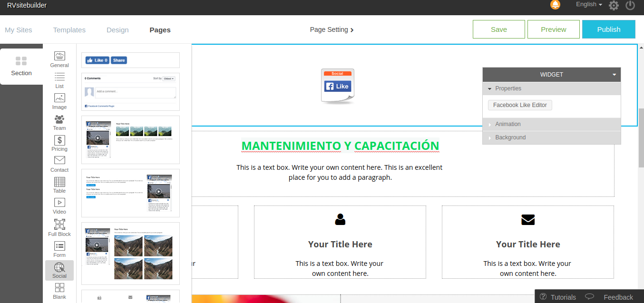The image size is (644, 303).
Task: Choose the Pricing section icon
Action: coord(59,143)
